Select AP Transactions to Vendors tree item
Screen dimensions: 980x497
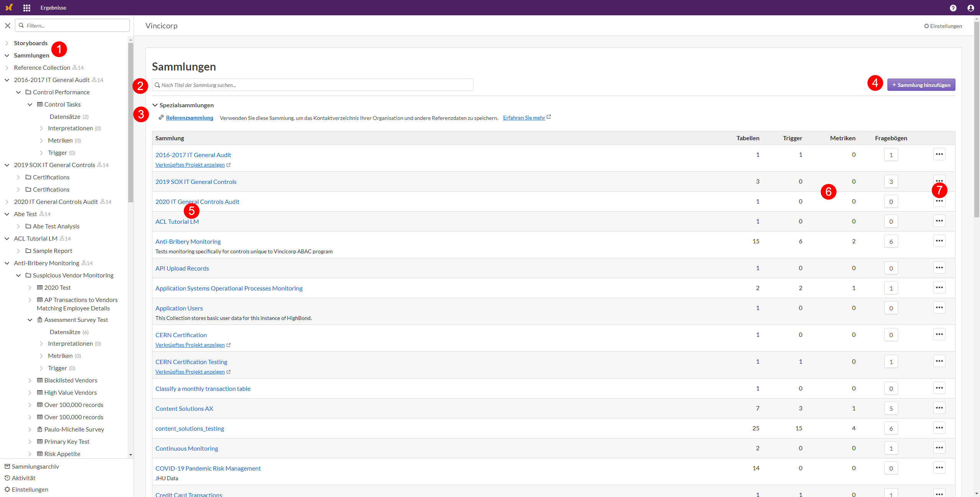tap(77, 304)
